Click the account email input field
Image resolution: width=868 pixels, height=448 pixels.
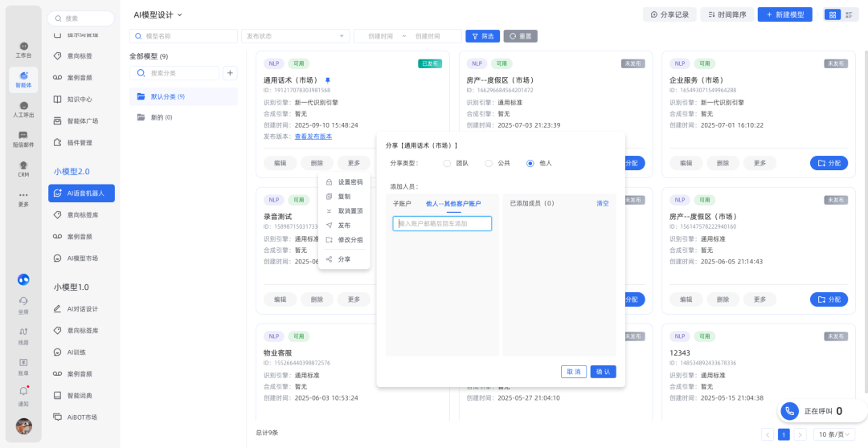click(442, 223)
